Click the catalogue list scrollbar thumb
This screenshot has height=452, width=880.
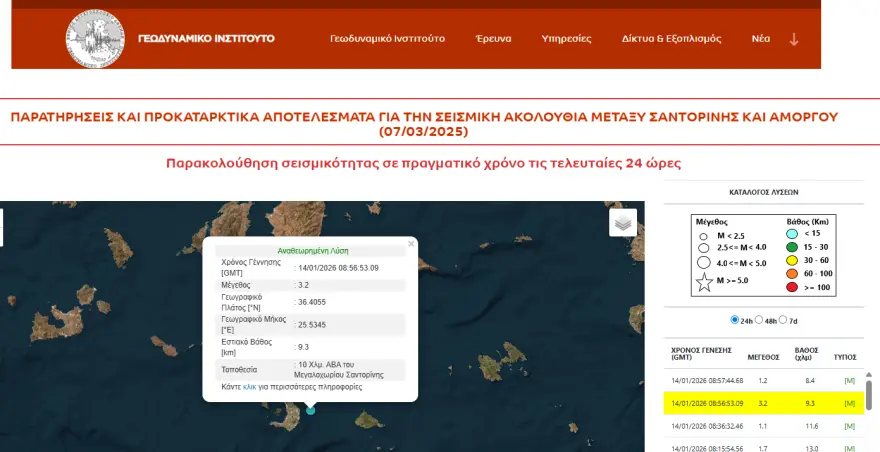pos(868,393)
